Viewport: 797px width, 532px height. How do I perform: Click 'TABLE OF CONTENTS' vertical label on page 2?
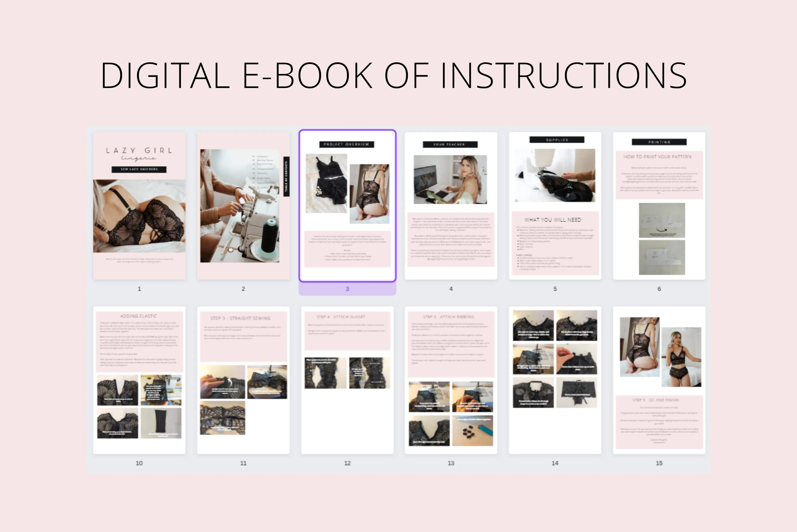click(x=286, y=176)
